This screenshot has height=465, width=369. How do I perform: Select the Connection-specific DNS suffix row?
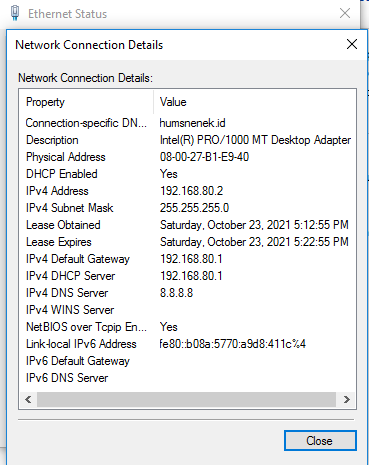pos(187,123)
